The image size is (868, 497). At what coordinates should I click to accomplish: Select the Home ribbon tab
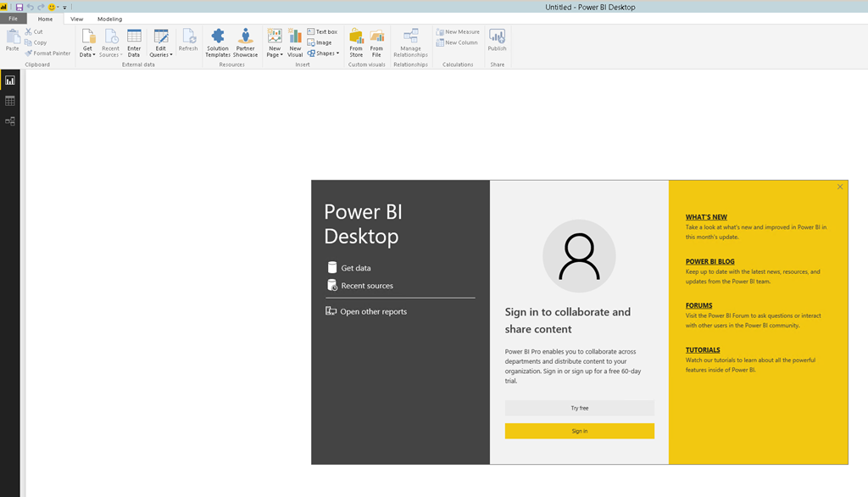point(46,19)
